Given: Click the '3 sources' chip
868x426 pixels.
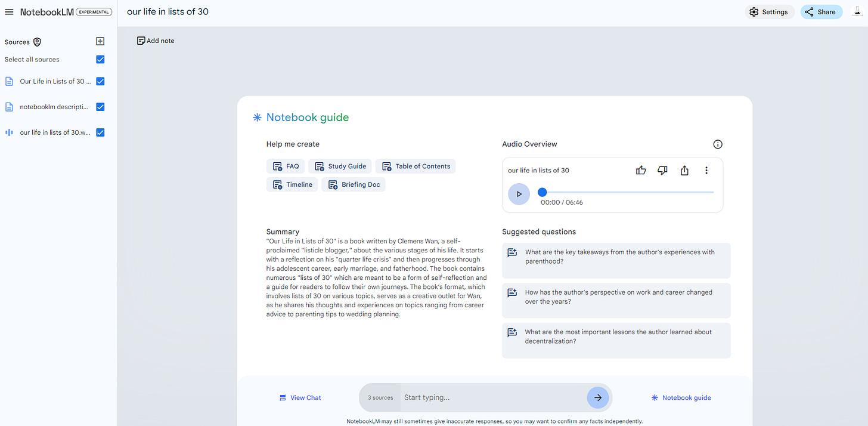Looking at the screenshot, I should [380, 397].
